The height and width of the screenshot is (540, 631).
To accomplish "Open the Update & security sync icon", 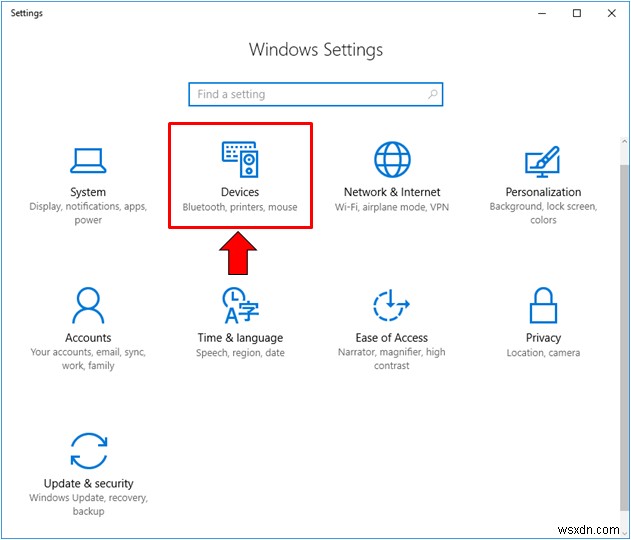I will click(89, 451).
